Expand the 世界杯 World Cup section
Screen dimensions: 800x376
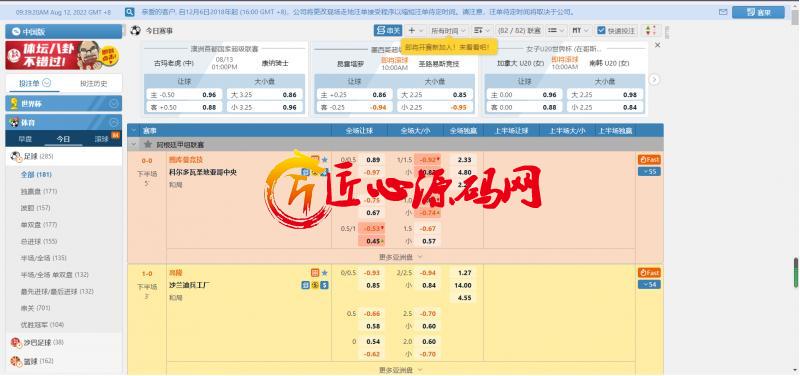pos(114,104)
